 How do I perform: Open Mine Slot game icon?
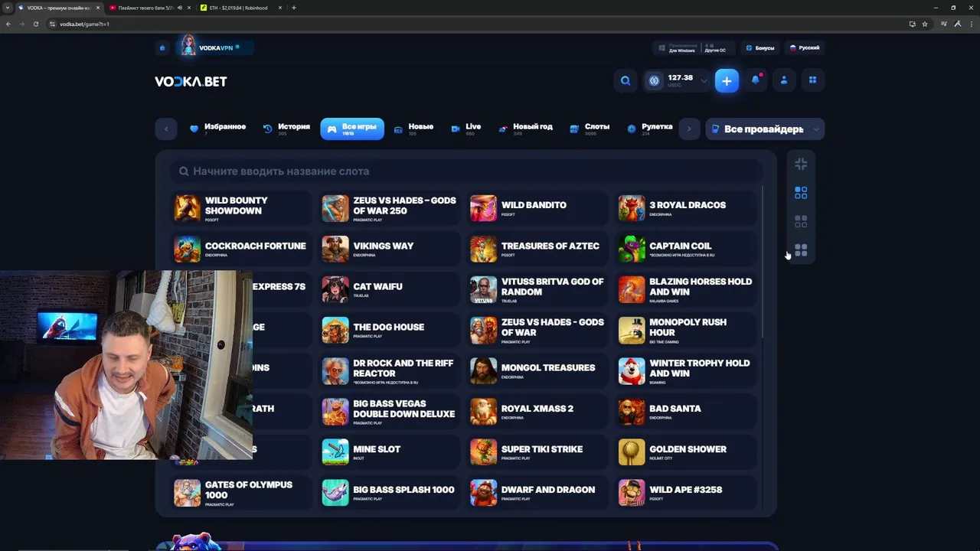pos(335,452)
